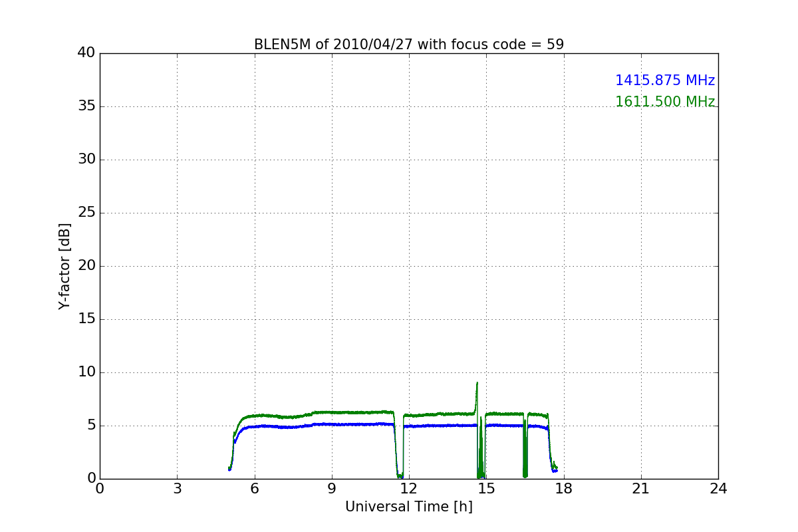
Task: Click the x-axis tick label '12'
Action: pos(409,489)
